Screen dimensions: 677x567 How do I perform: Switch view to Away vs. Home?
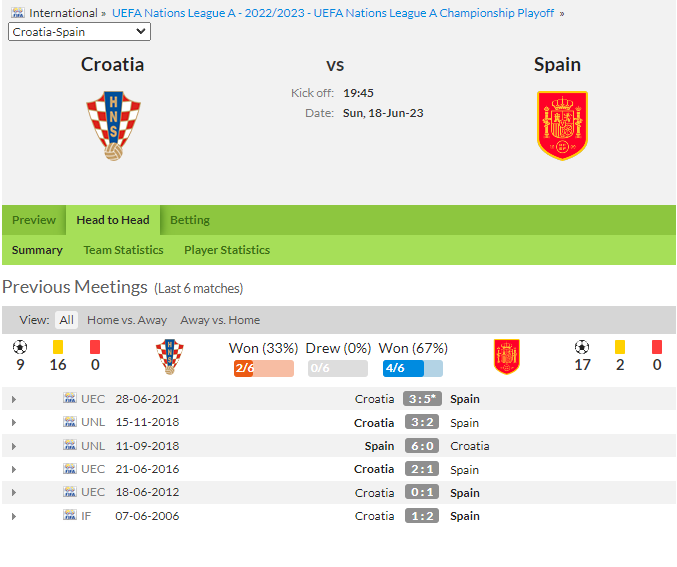[220, 320]
